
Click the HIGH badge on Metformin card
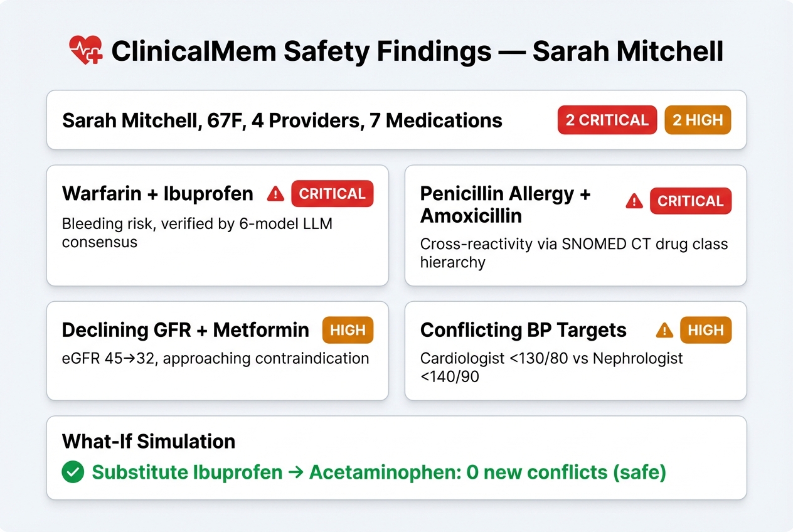click(348, 330)
